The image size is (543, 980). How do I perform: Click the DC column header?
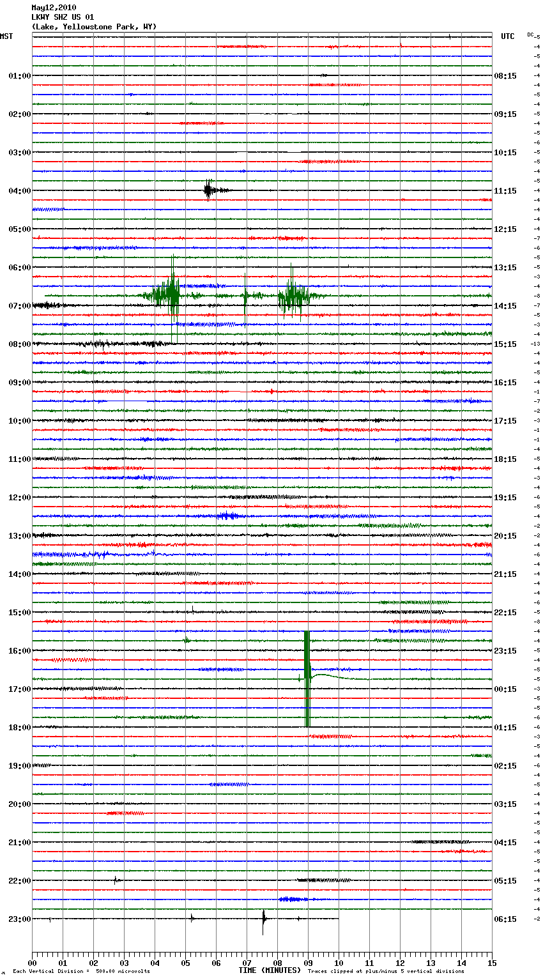click(x=530, y=34)
